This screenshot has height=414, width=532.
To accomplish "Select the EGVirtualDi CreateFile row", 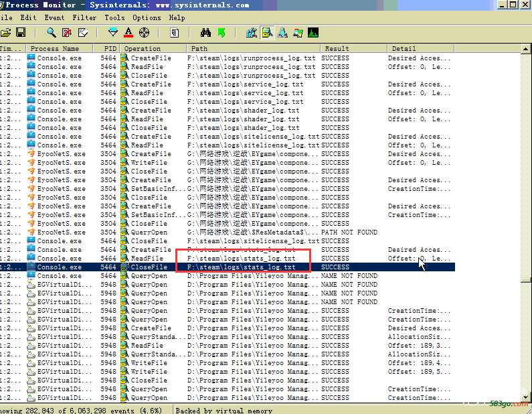I will tap(228, 328).
